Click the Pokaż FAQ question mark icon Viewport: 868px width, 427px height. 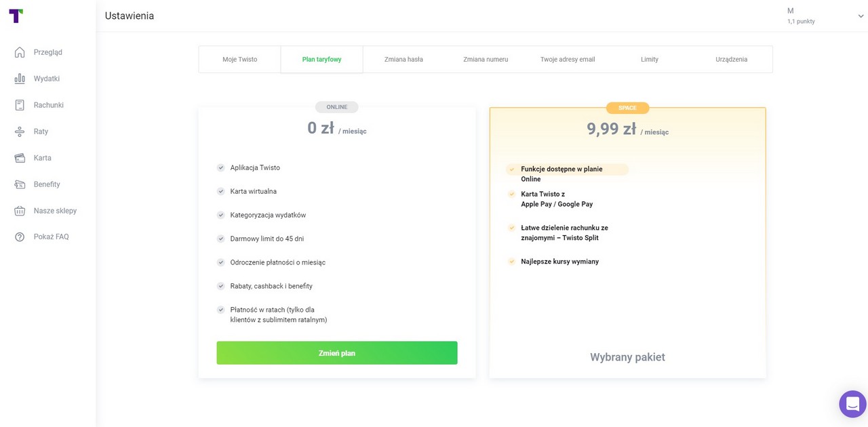pos(20,237)
